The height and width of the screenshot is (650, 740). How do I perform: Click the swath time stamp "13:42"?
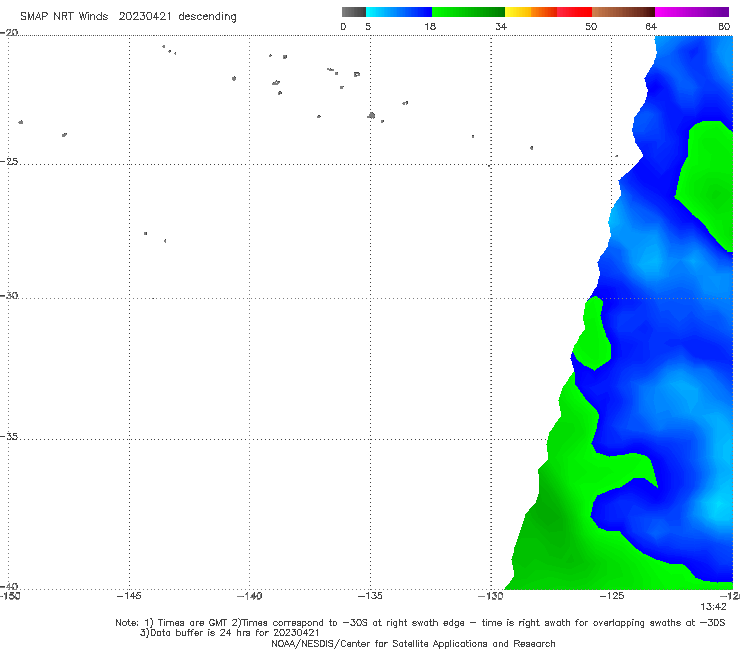point(713,607)
